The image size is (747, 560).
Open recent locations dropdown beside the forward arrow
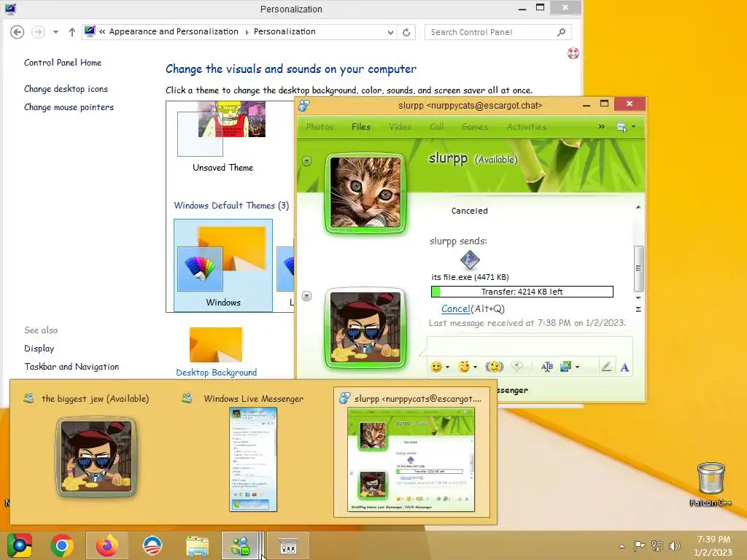(x=55, y=32)
